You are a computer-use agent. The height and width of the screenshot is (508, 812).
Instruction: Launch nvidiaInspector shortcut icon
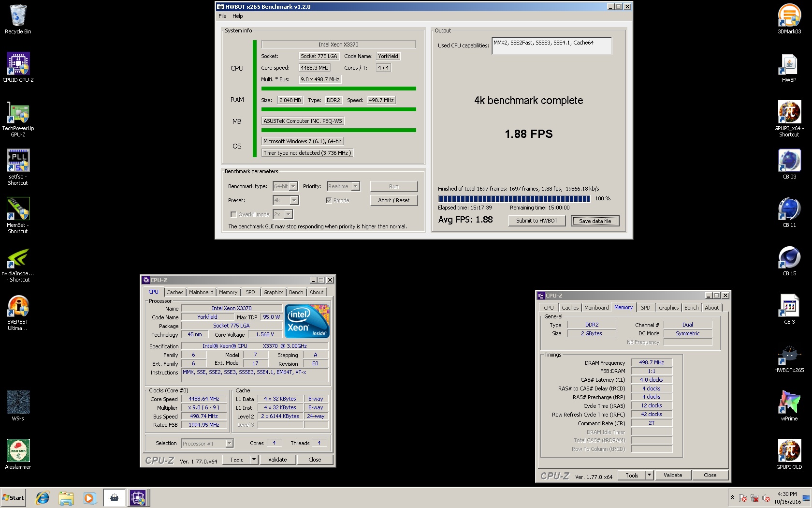(18, 264)
